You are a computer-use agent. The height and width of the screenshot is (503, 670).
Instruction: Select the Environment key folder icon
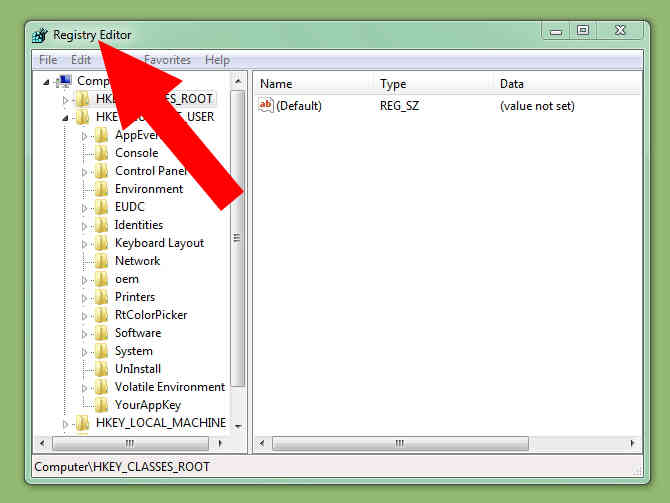[x=101, y=189]
